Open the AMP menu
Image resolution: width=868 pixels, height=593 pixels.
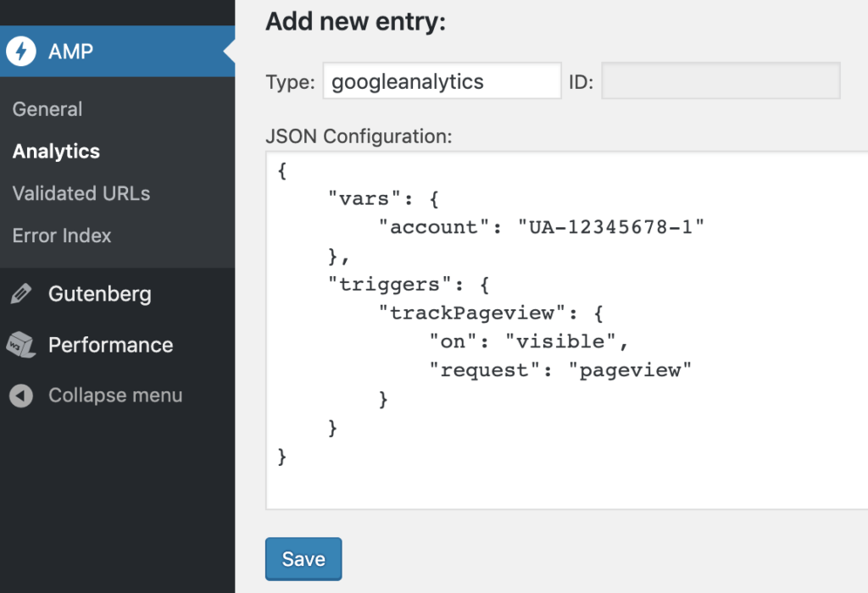(x=117, y=52)
